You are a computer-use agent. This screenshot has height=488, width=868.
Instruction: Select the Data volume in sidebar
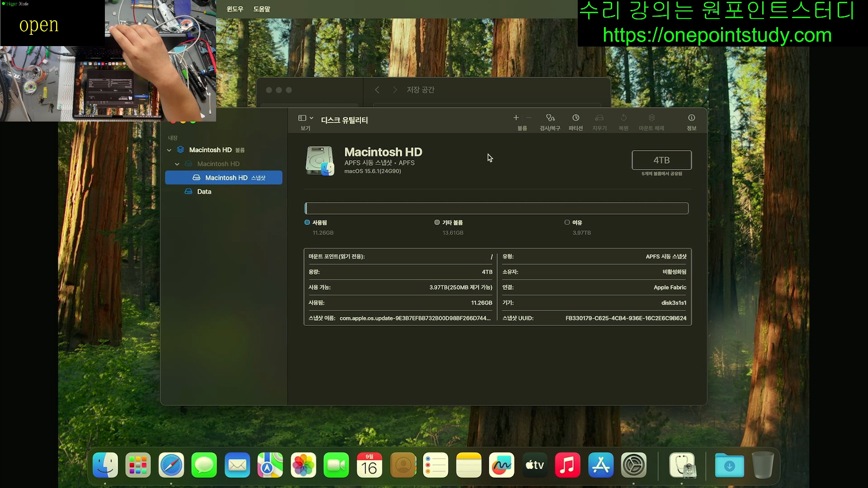tap(204, 192)
